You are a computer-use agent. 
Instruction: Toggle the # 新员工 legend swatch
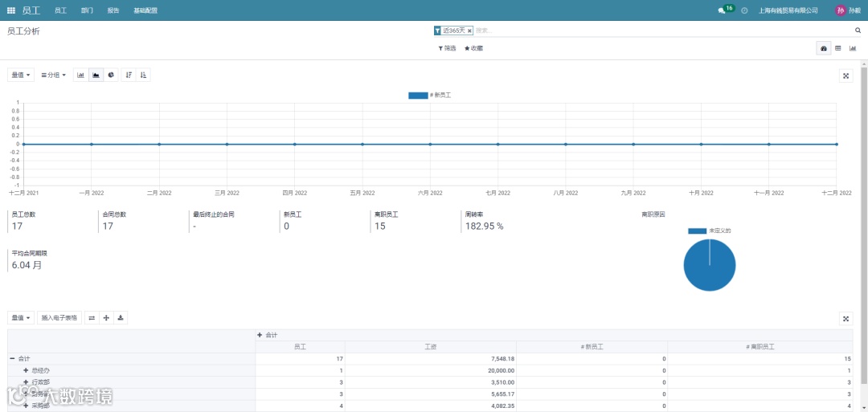[418, 96]
